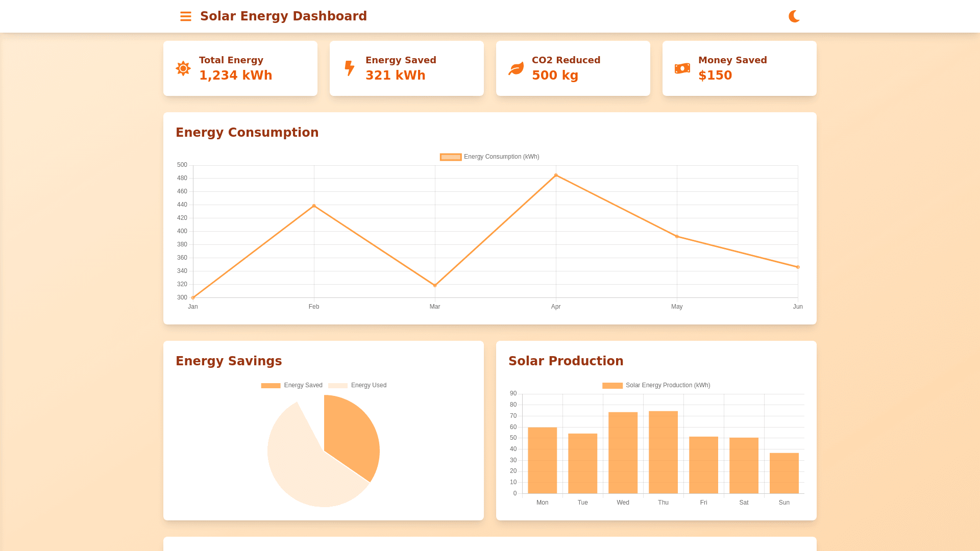Click the leaf icon for CO2 Reduced

click(516, 68)
